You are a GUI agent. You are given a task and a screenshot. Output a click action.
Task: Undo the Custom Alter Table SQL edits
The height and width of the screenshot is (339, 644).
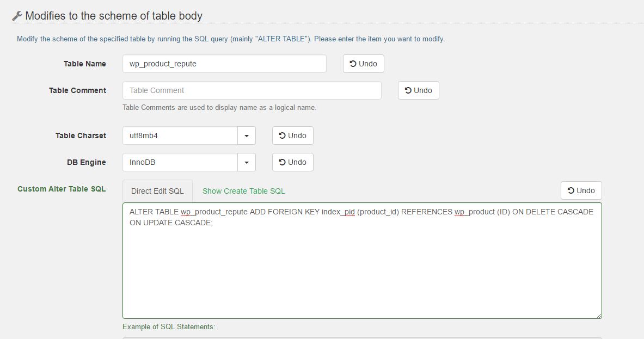point(581,190)
